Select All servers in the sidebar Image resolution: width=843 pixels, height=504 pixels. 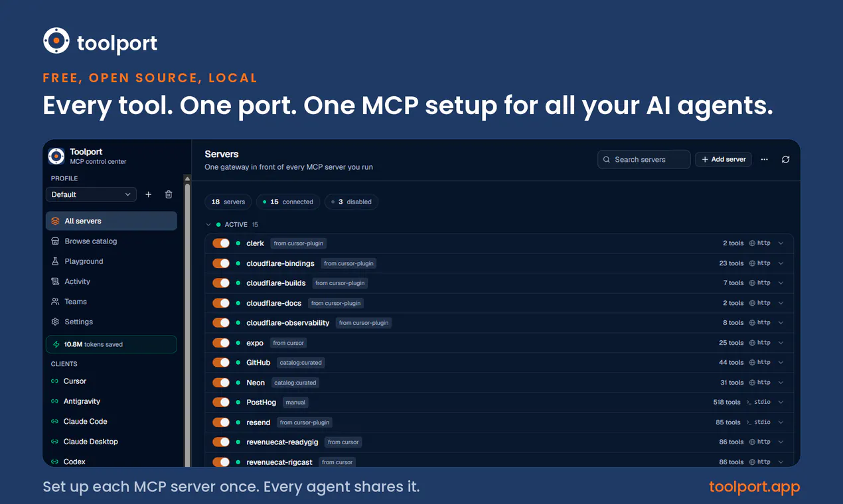(x=111, y=221)
